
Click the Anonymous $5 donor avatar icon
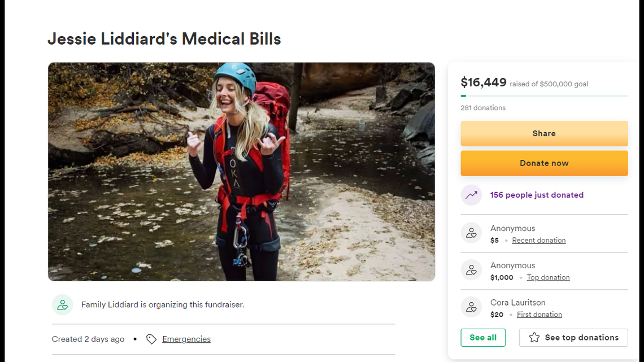click(x=471, y=233)
